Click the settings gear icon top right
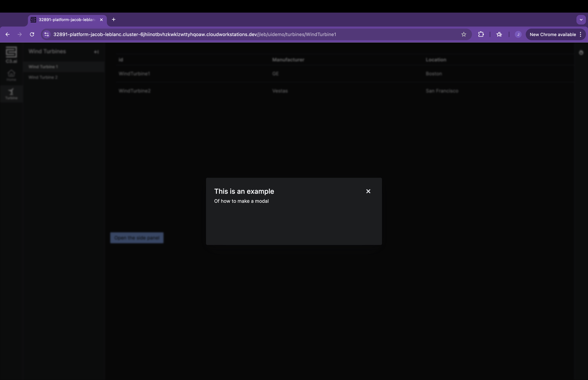This screenshot has height=380, width=588. pyautogui.click(x=581, y=53)
